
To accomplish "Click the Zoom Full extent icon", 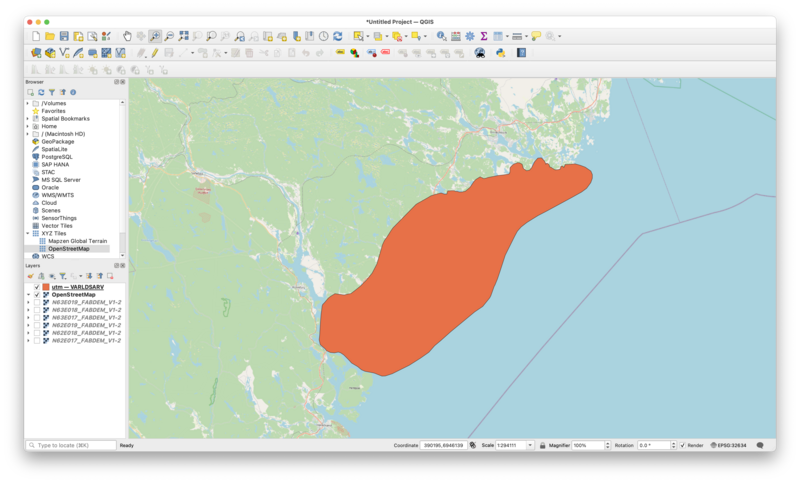I will pyautogui.click(x=183, y=36).
